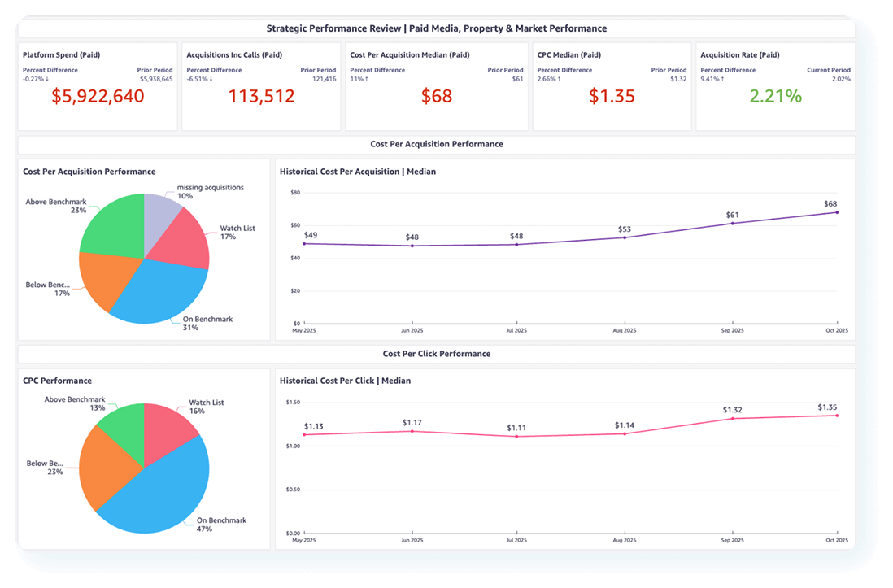Click the Aug 2025 $53 acquisition data point

(x=625, y=237)
